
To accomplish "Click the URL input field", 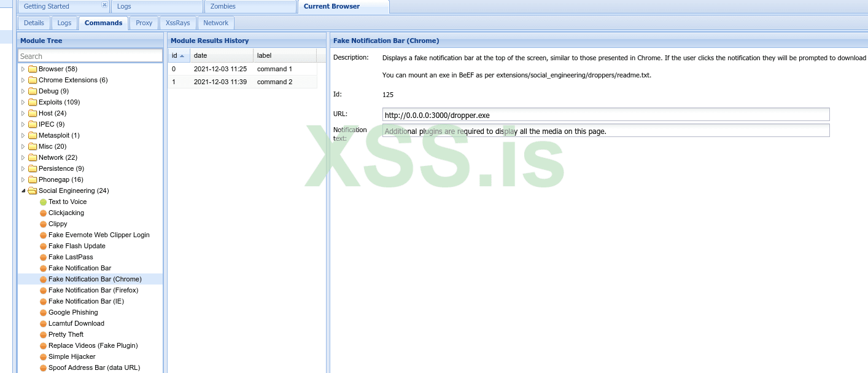I will pyautogui.click(x=606, y=115).
